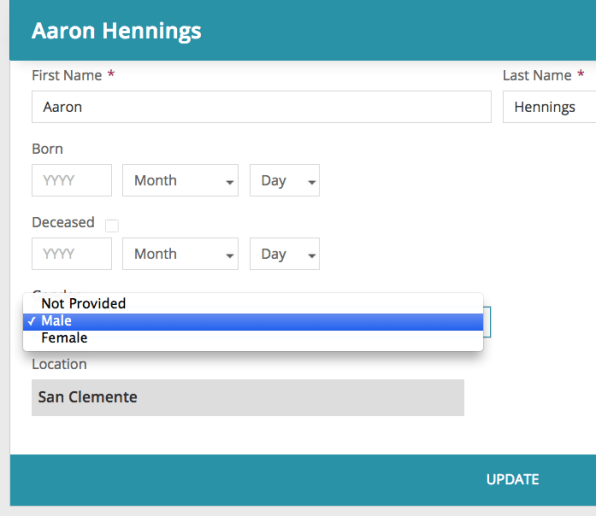Open the Deceased Day dropdown
This screenshot has height=516, width=596.
pyautogui.click(x=285, y=254)
